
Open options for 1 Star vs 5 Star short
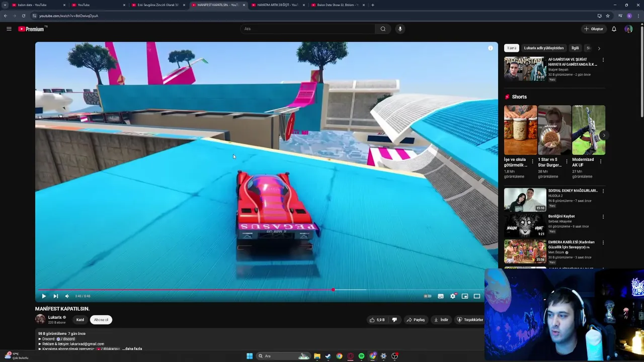(567, 162)
